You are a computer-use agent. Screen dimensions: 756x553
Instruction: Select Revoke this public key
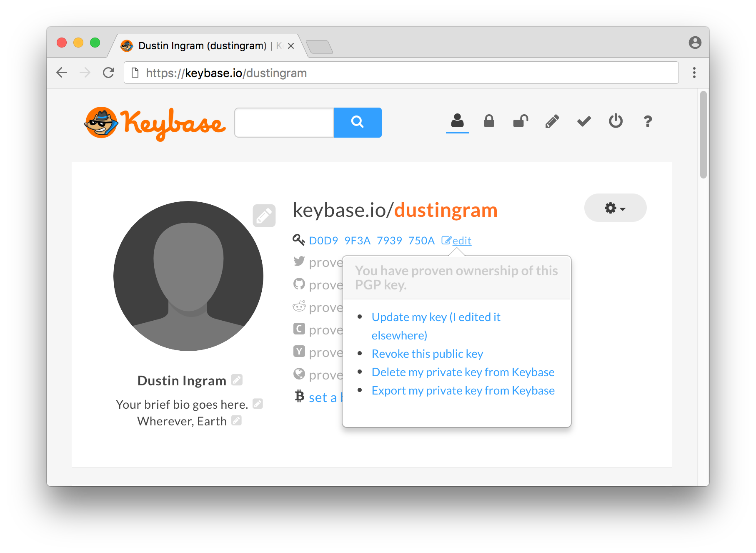point(427,353)
